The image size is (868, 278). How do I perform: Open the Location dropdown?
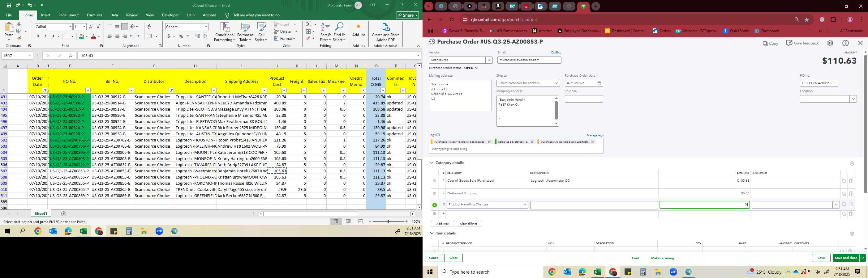click(853, 99)
